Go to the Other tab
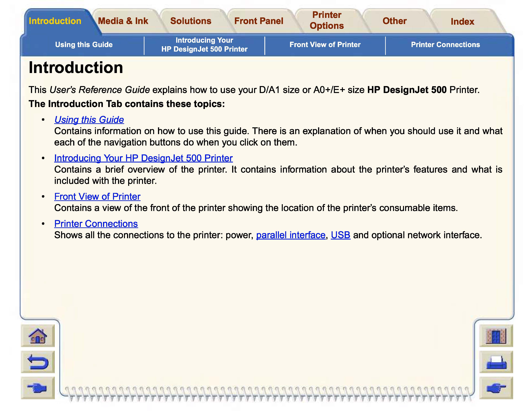This screenshot has width=532, height=411. click(x=394, y=21)
